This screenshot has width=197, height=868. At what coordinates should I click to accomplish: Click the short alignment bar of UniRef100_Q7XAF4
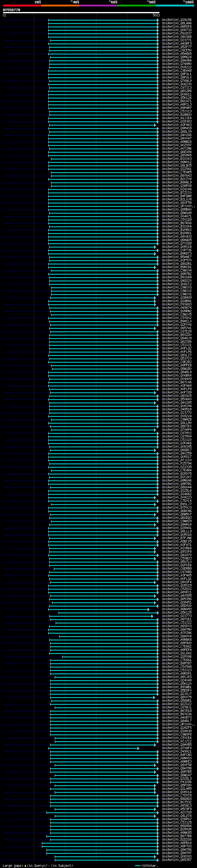pos(94,748)
